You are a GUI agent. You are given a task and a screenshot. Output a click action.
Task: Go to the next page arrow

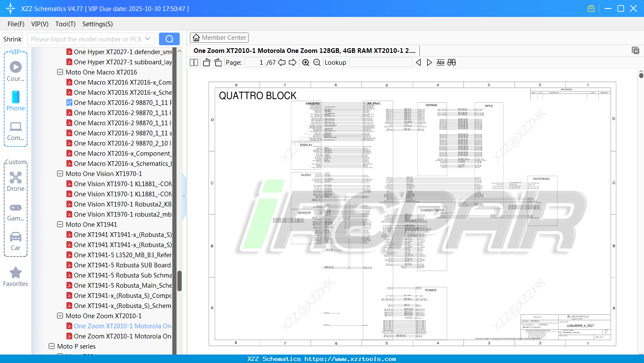(x=293, y=63)
